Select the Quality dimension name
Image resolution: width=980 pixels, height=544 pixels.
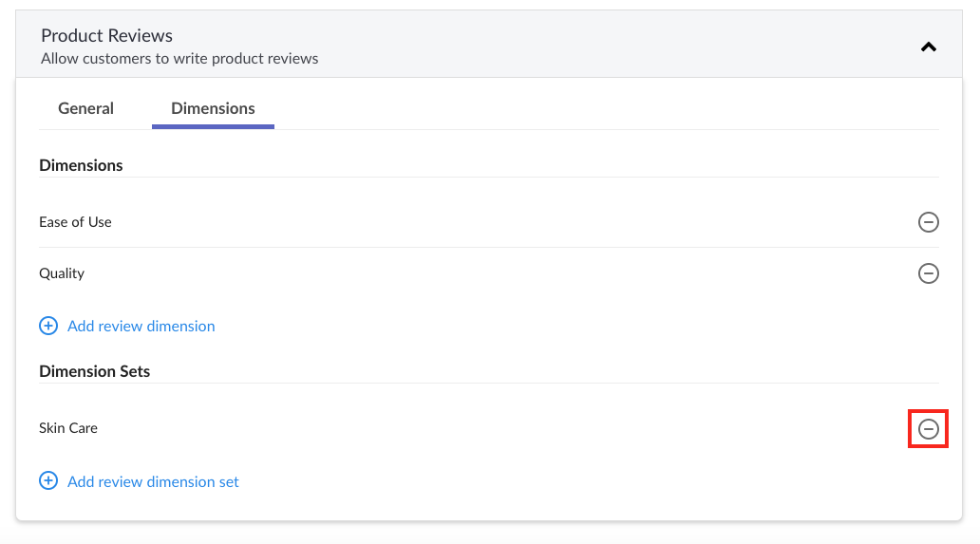coord(61,273)
